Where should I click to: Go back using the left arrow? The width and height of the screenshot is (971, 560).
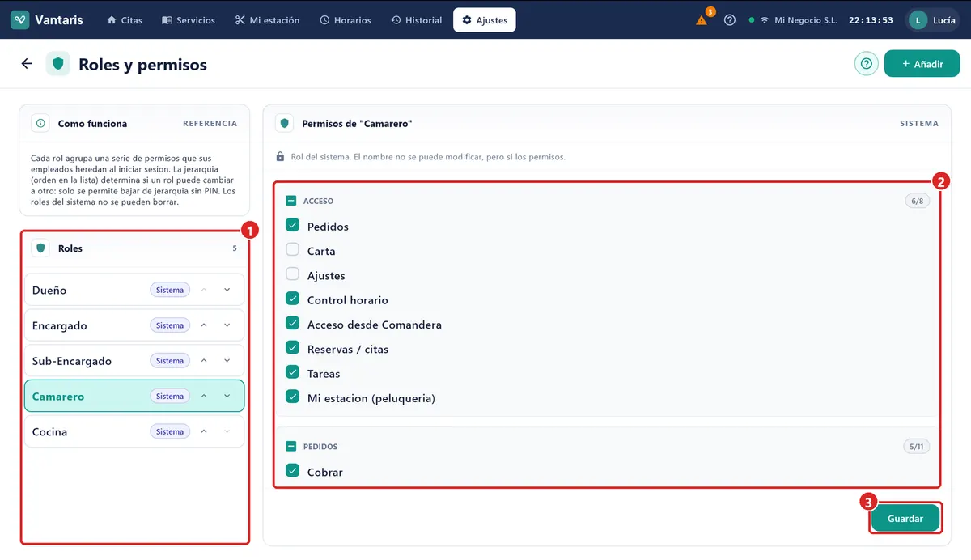(27, 64)
